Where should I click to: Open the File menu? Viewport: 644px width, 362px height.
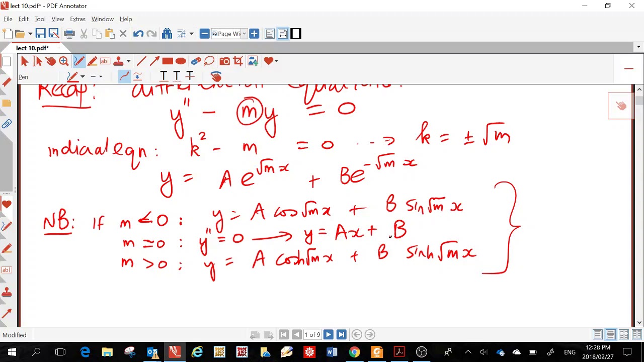coord(8,19)
